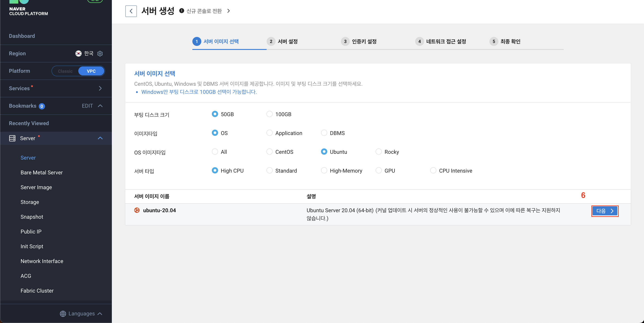Collapse the Server sidebar group
This screenshot has height=323, width=644.
[x=100, y=138]
